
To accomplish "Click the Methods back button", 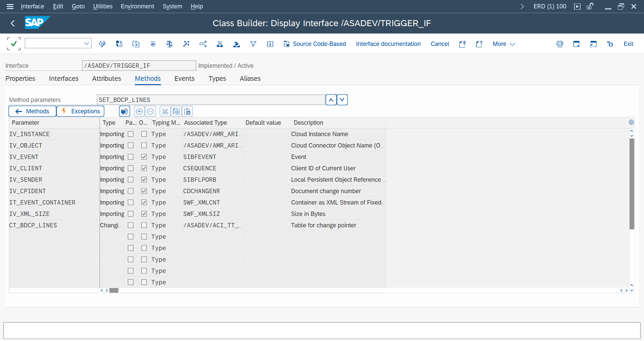I will pyautogui.click(x=33, y=111).
